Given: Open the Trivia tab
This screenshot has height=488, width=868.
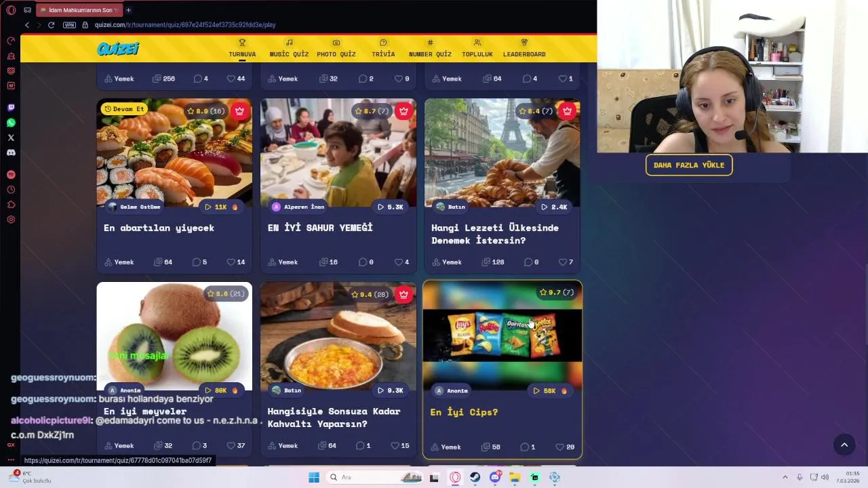Looking at the screenshot, I should (383, 48).
